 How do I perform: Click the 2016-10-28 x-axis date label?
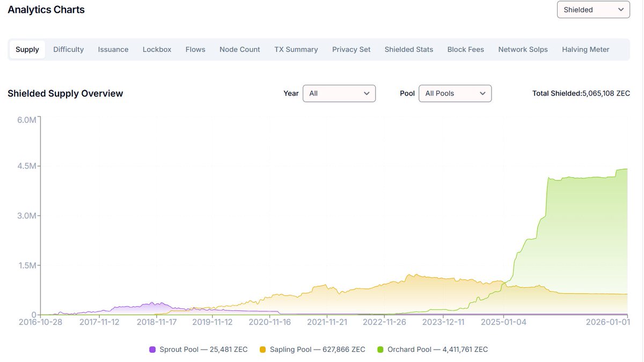click(40, 322)
